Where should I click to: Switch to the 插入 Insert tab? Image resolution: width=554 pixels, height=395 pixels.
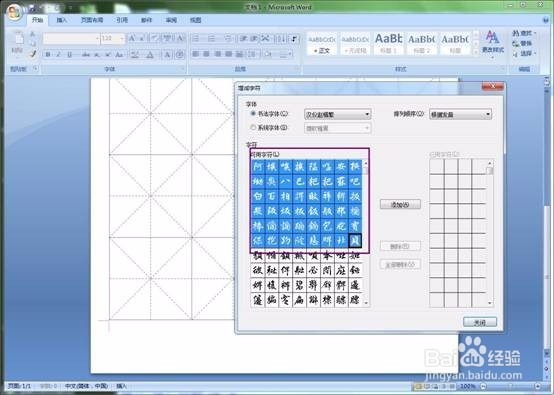point(62,20)
